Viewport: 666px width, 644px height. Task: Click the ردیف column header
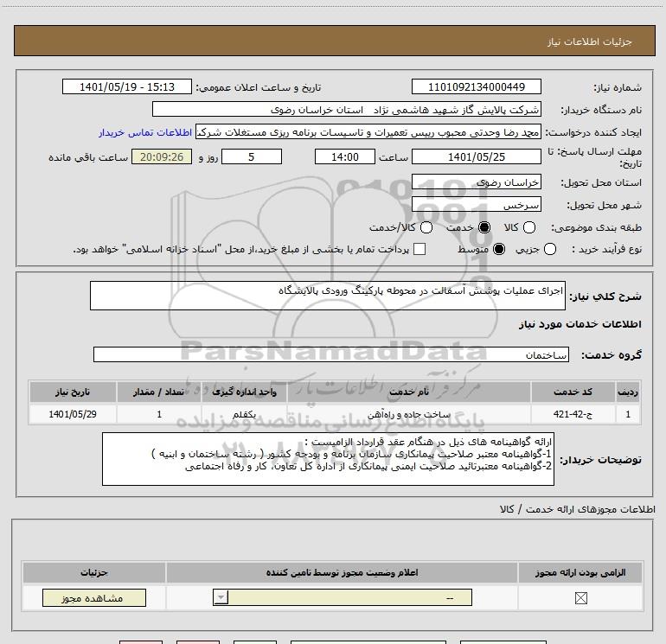628,392
